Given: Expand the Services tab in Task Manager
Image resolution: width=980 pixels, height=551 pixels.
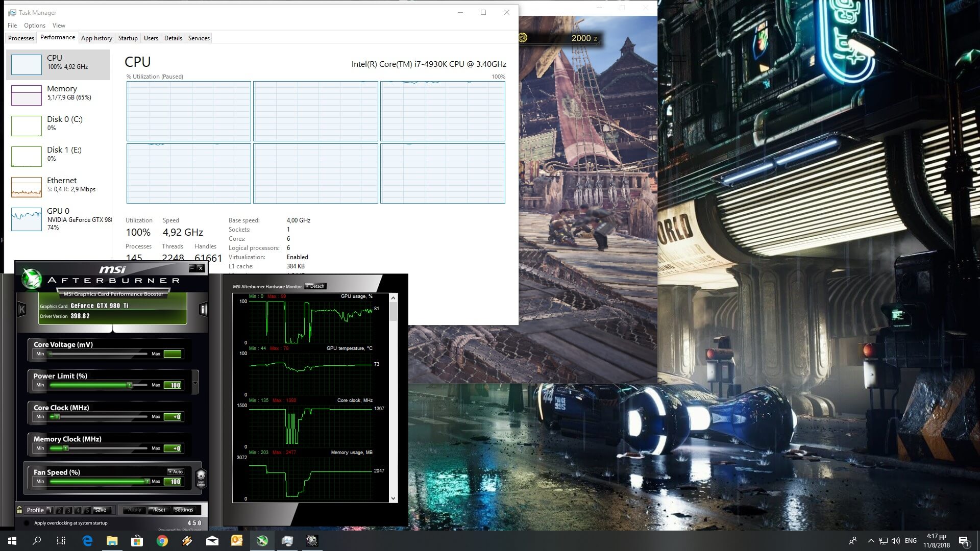Looking at the screenshot, I should [199, 38].
